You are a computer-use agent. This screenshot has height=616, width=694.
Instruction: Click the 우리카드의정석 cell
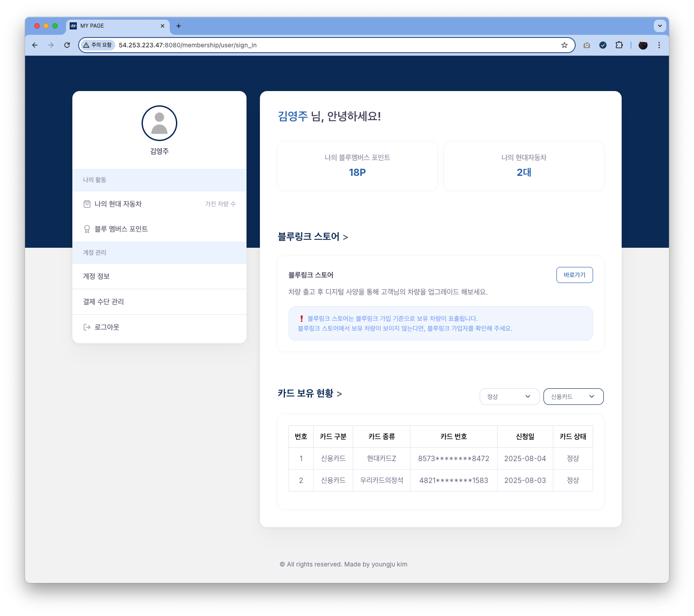tap(382, 480)
